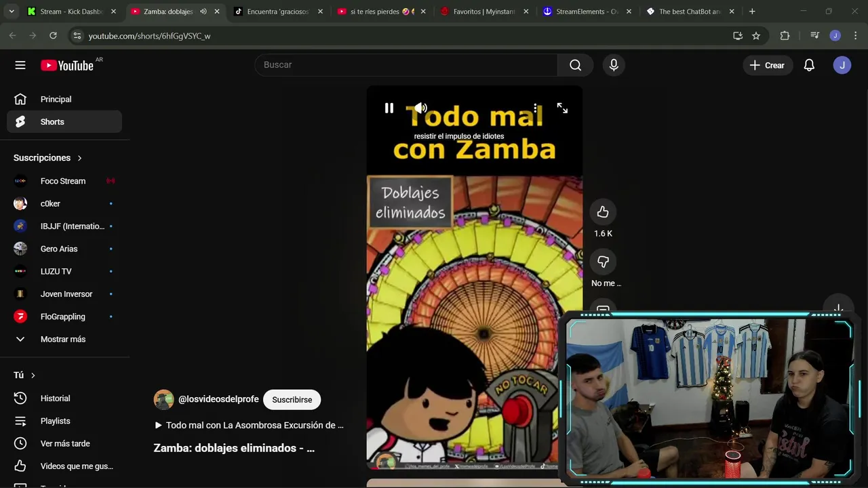The height and width of the screenshot is (488, 868).
Task: Open the YouTube hamburger guide menu
Action: tap(20, 65)
